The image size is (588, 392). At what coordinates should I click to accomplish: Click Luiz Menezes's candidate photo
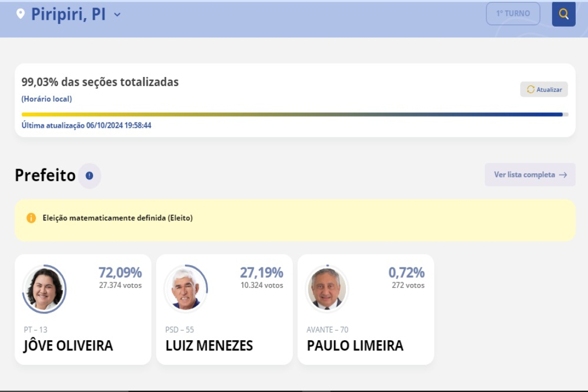pos(186,289)
